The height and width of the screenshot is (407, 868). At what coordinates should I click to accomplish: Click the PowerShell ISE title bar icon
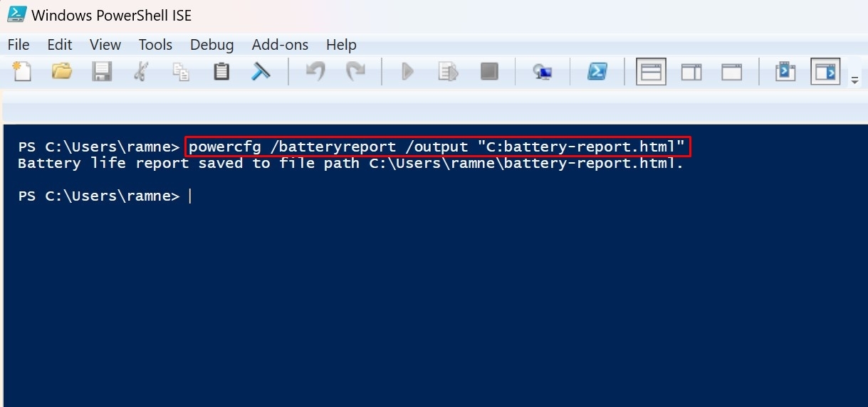[16, 14]
